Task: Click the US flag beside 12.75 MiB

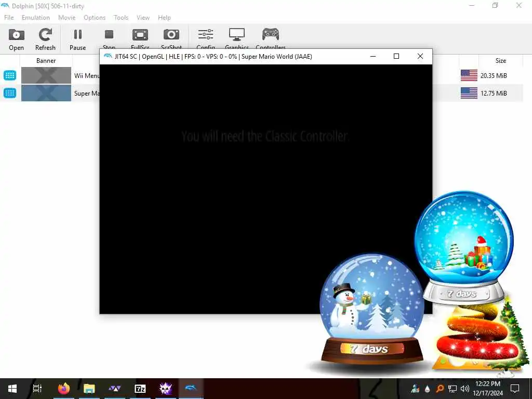Action: click(469, 93)
